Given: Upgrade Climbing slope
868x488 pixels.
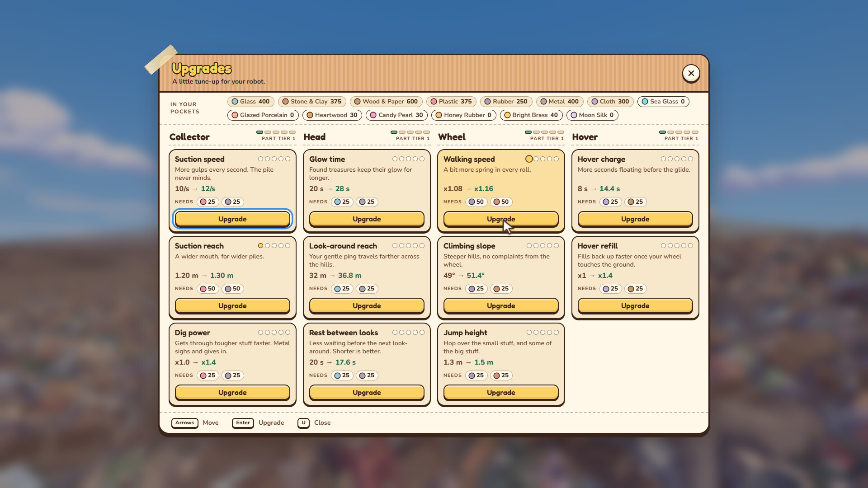Looking at the screenshot, I should pos(501,305).
